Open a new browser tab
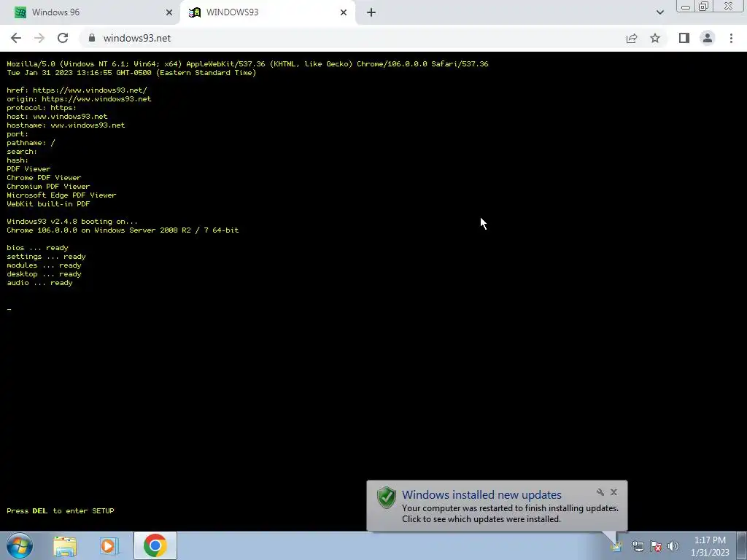Image resolution: width=747 pixels, height=560 pixels. point(371,12)
